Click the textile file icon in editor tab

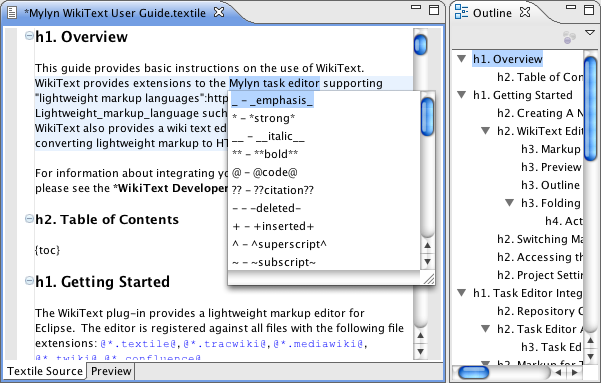12,13
